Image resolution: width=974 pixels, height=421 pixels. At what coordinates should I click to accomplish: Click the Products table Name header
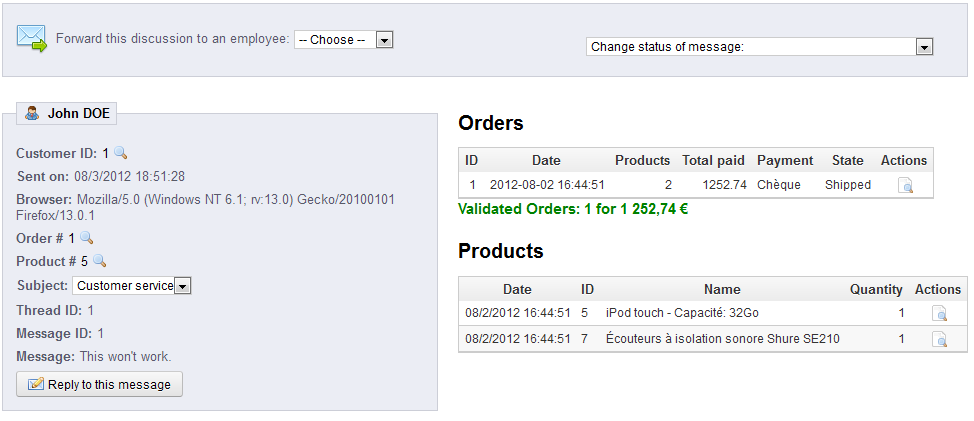pos(722,289)
